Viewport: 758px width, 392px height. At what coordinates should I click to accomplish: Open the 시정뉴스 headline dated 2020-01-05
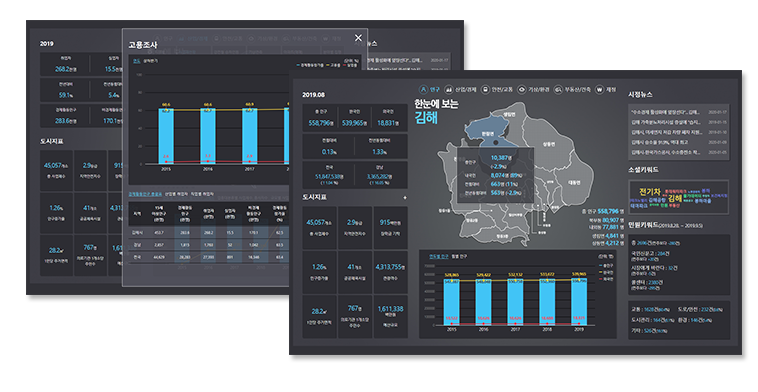pyautogui.click(x=679, y=152)
